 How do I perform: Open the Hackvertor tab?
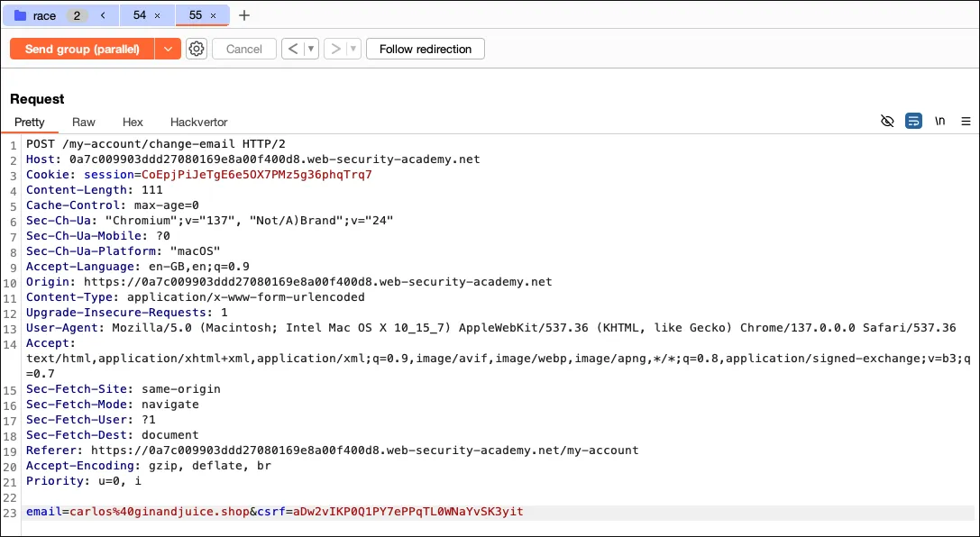pyautogui.click(x=198, y=122)
